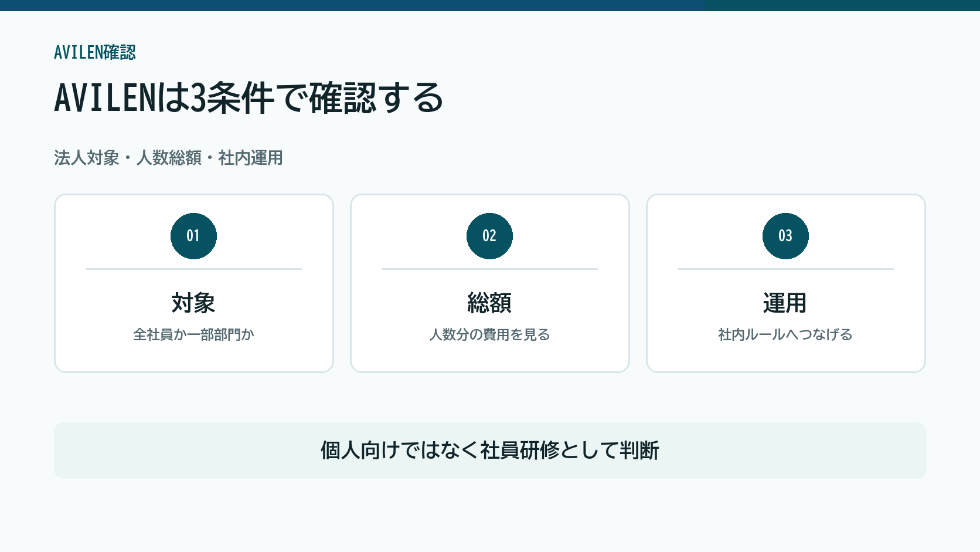Screen dimensions: 980x552
Task: Click the AVILEN確認 label at top
Action: coord(95,52)
